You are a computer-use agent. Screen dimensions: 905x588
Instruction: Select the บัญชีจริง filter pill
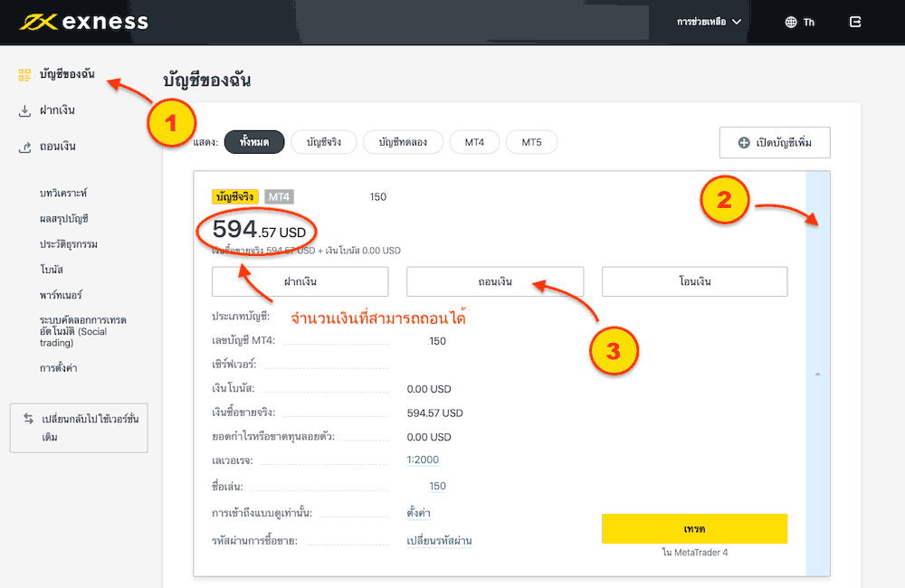324,142
